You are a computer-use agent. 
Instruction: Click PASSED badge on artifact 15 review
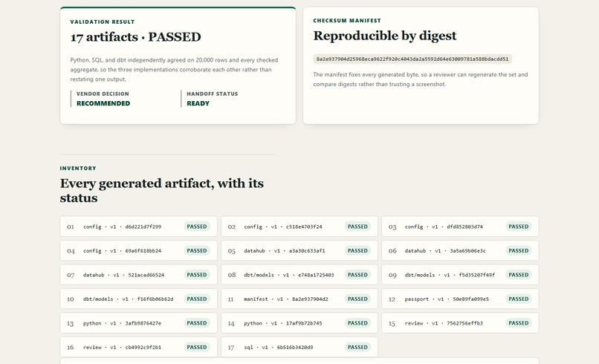tap(519, 322)
